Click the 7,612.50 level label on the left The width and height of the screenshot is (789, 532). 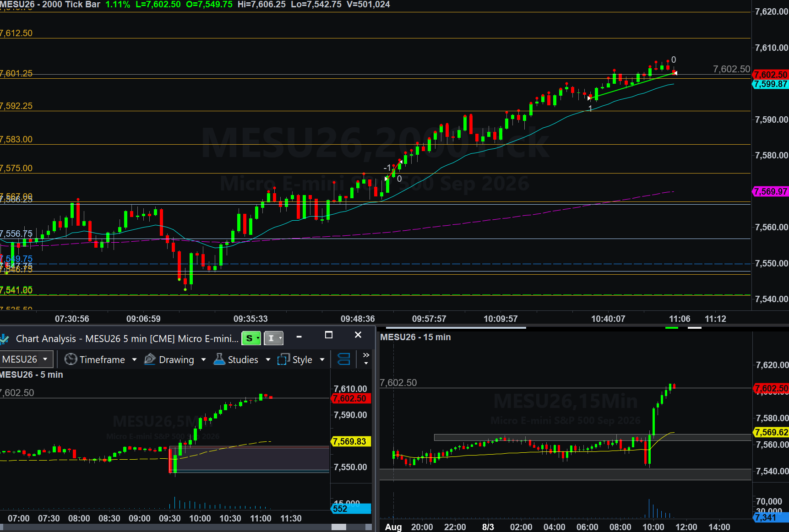point(16,33)
